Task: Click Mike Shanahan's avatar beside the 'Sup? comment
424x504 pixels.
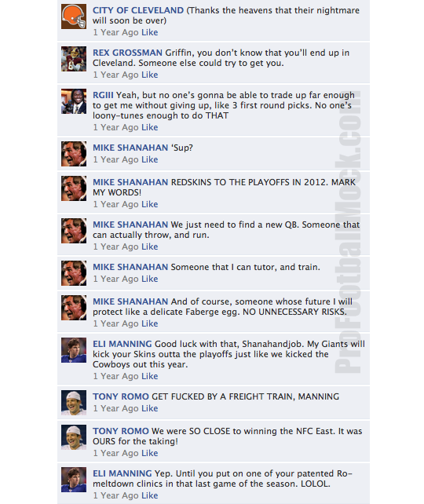Action: pyautogui.click(x=74, y=154)
